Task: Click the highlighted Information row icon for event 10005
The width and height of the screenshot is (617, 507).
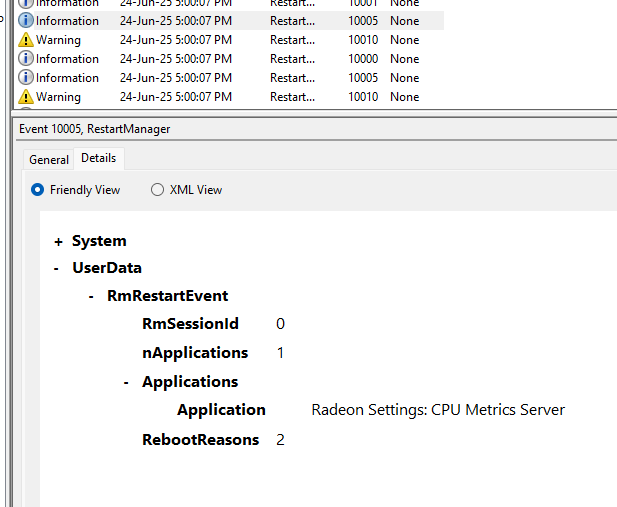Action: point(26,20)
